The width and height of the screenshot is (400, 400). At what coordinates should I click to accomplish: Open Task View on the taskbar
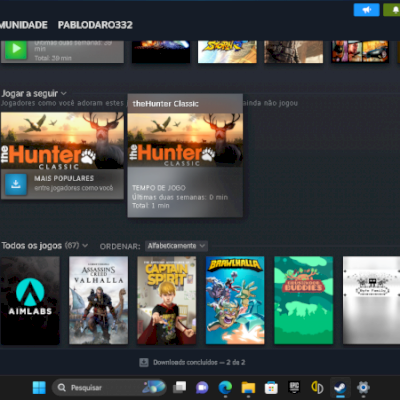180,387
